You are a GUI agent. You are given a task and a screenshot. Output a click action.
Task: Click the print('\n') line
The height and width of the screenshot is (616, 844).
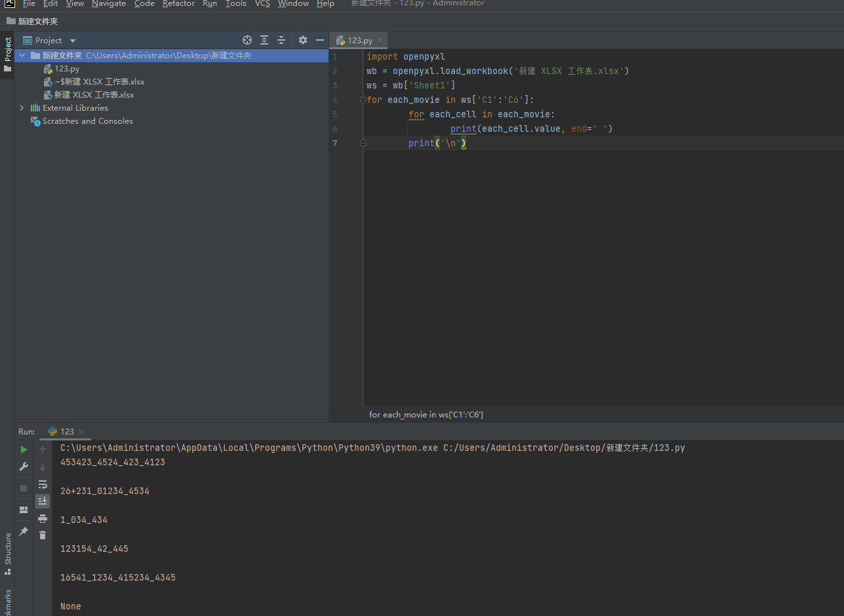tap(437, 144)
